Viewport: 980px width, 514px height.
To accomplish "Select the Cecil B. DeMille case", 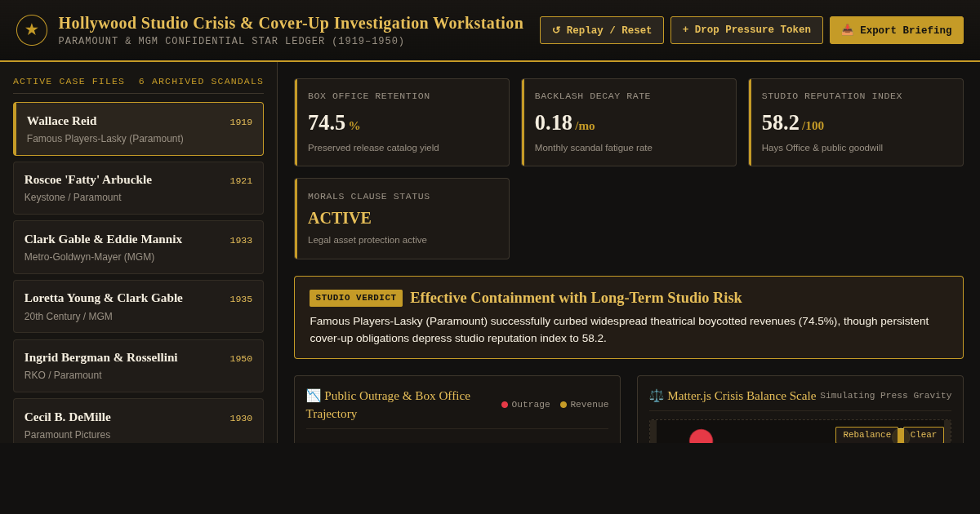I will click(x=138, y=421).
